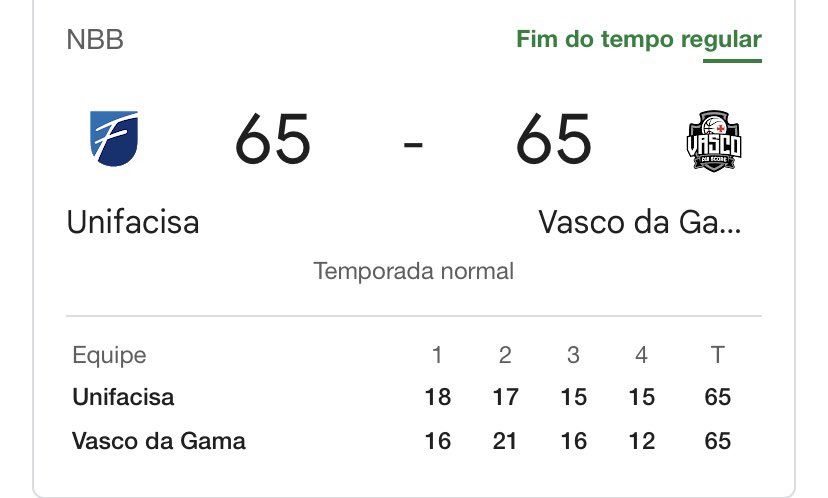This screenshot has height=498, width=828.
Task: Click the Temporada normal label
Action: (x=414, y=270)
